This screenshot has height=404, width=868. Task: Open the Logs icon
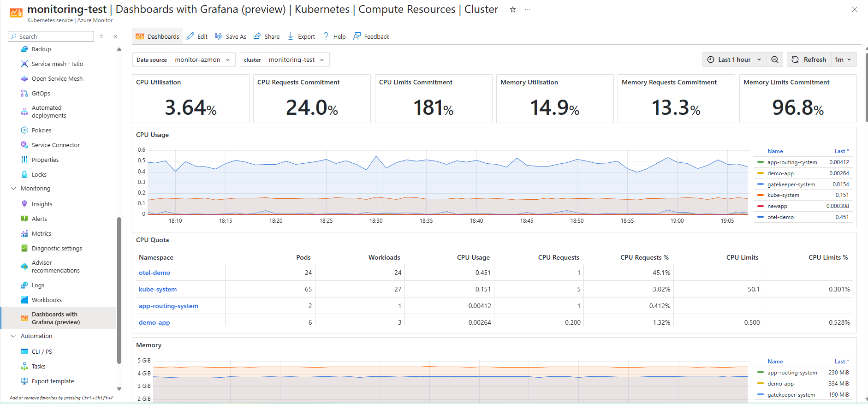click(x=24, y=285)
